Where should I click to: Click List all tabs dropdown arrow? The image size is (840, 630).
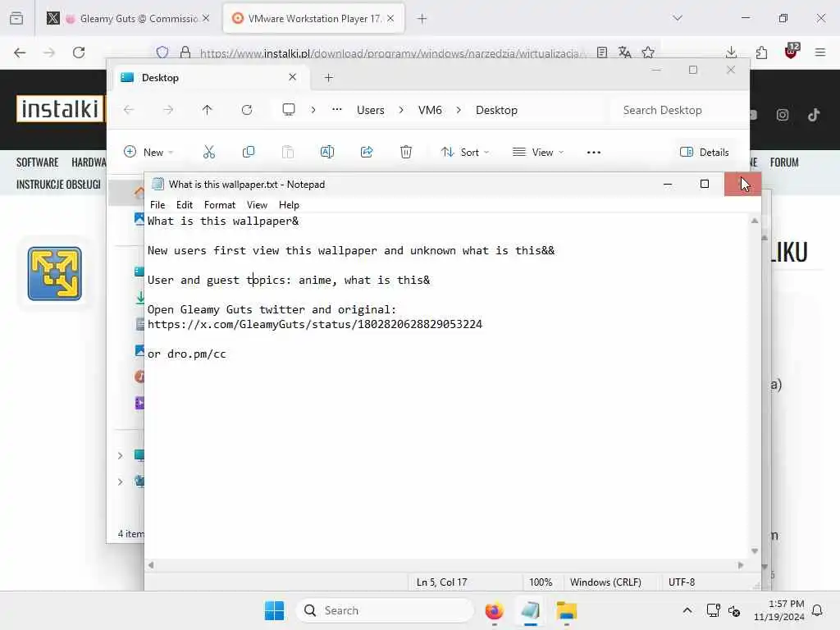click(x=678, y=18)
